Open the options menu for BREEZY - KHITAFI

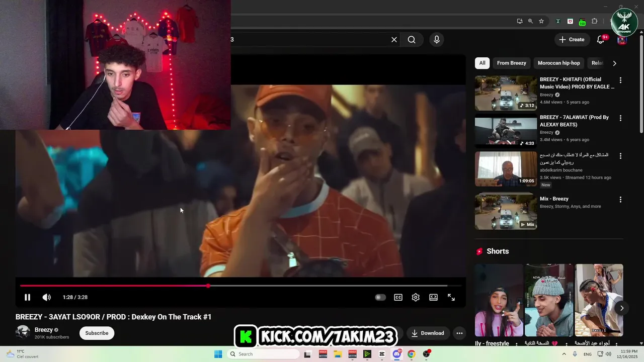pyautogui.click(x=620, y=80)
